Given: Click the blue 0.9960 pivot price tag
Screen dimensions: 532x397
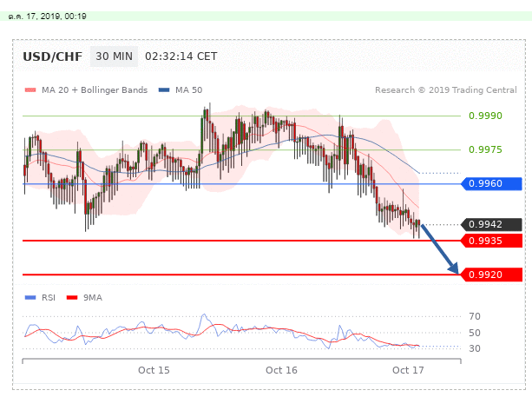Looking at the screenshot, I should click(491, 183).
